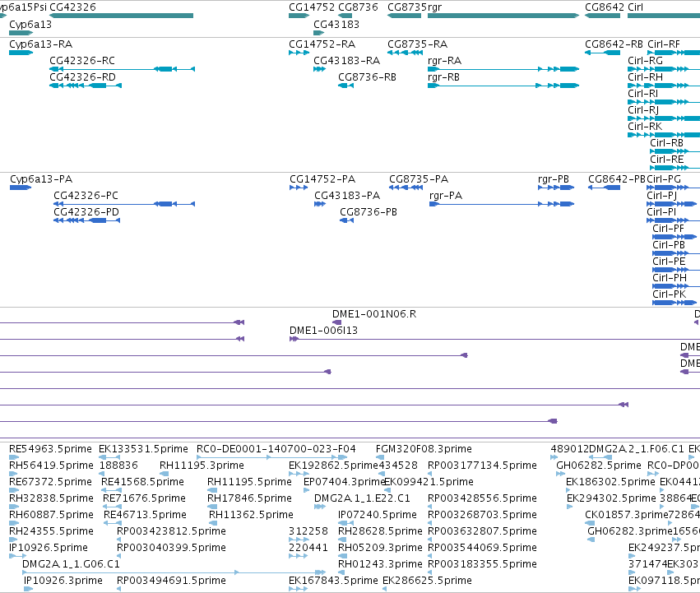
Task: Click the RH17846.5prime EST label
Action: click(x=249, y=498)
